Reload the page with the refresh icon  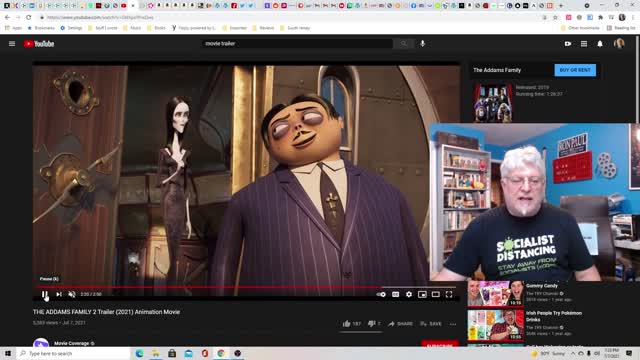point(29,18)
